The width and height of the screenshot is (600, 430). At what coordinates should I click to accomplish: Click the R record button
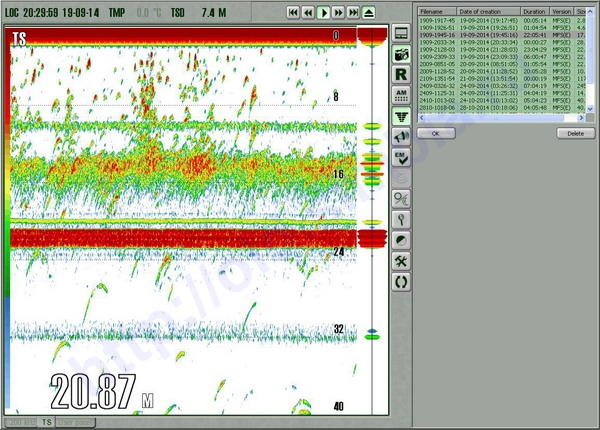(401, 74)
